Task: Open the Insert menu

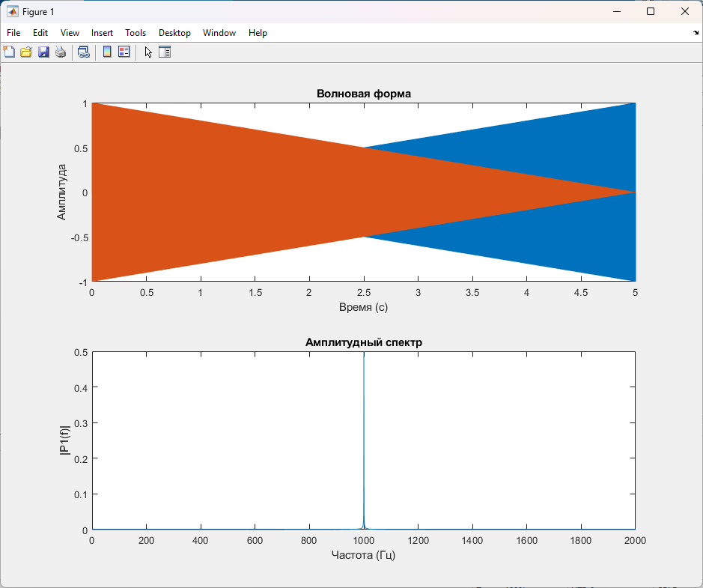Action: coord(103,33)
